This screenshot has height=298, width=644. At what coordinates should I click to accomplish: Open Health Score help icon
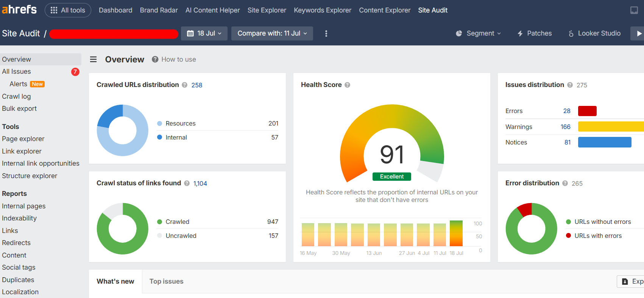point(347,85)
